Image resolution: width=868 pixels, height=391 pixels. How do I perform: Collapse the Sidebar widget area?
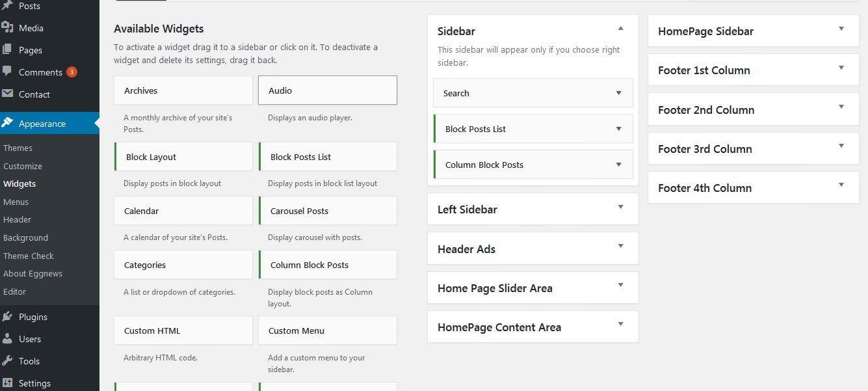(x=620, y=29)
